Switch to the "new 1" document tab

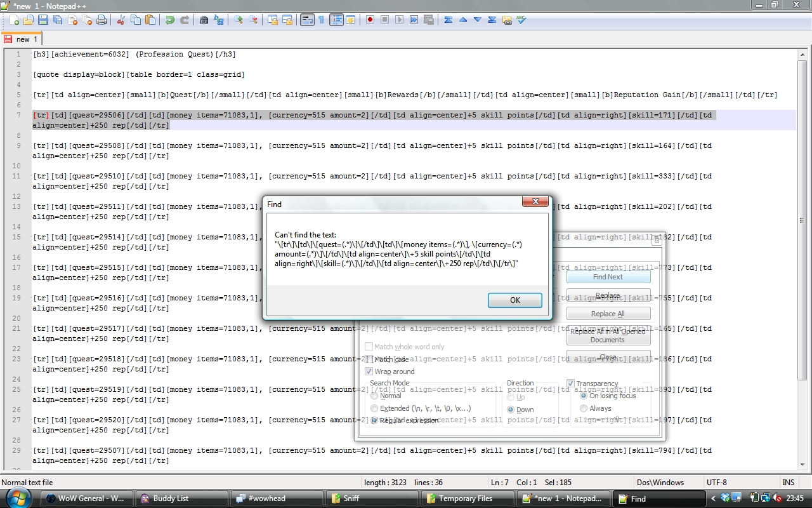pos(22,39)
